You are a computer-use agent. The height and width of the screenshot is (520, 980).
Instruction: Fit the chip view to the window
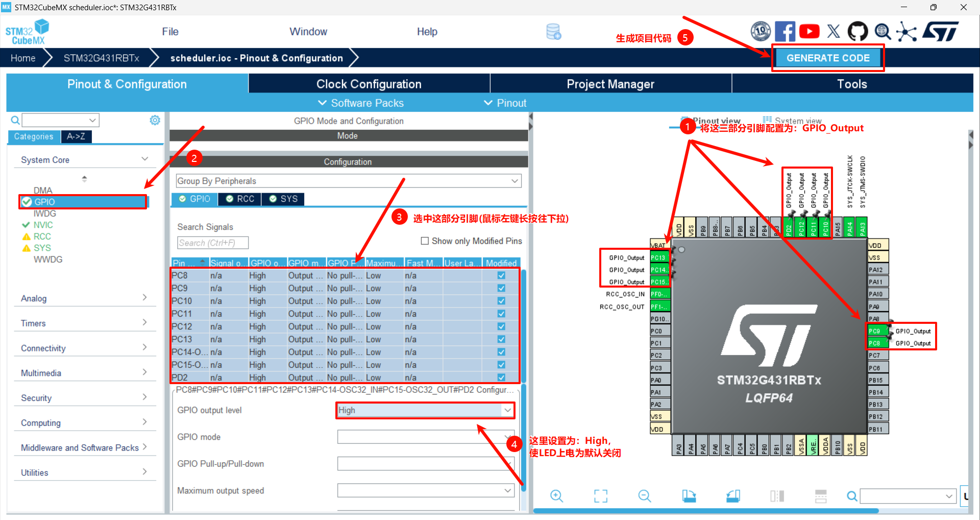point(601,496)
